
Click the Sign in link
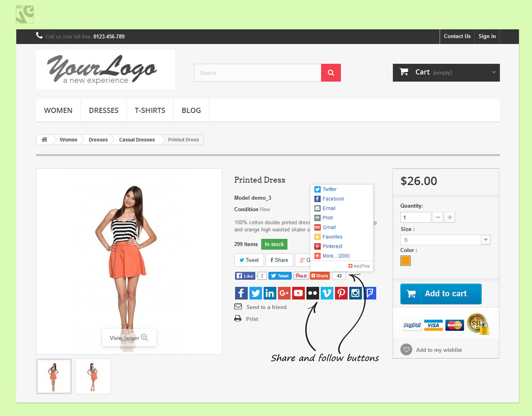(487, 36)
